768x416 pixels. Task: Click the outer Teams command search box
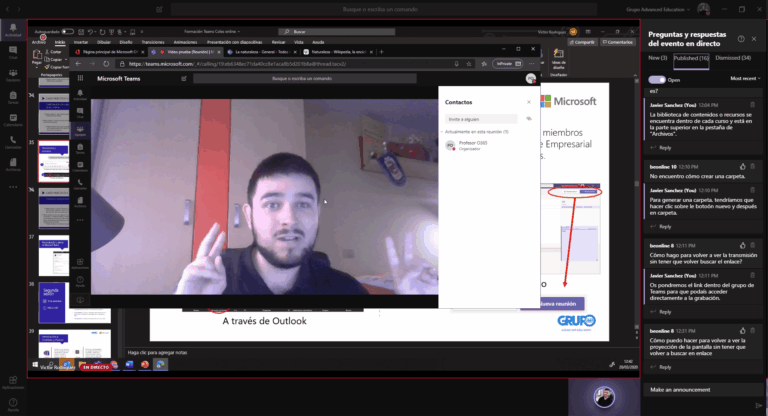tap(384, 9)
